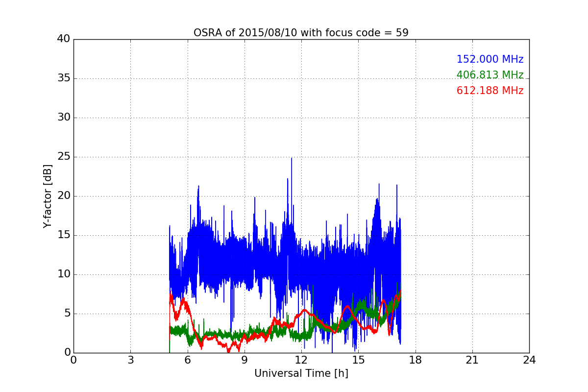Click the x-axis tick label 3

coord(130,360)
